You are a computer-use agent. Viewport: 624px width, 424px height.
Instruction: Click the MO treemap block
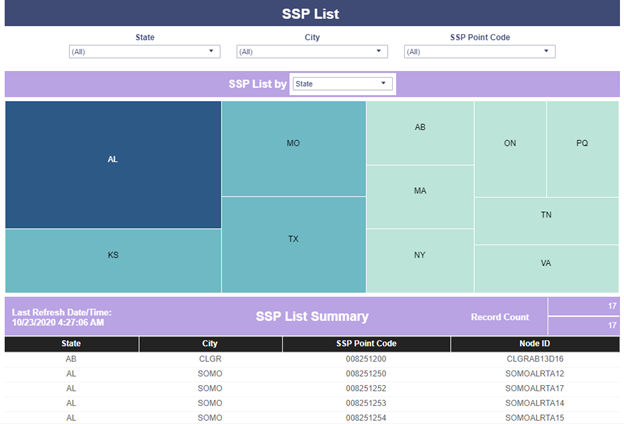(294, 148)
